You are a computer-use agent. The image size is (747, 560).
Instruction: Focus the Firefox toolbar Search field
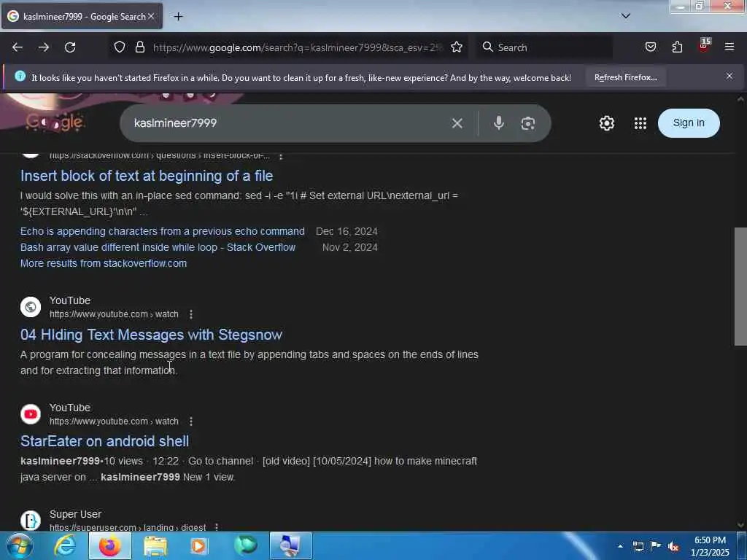544,47
